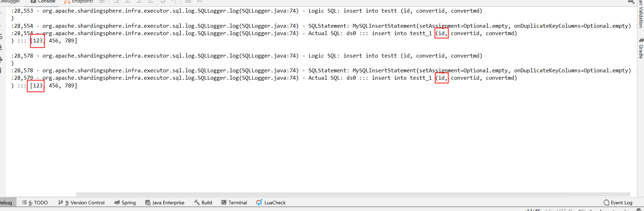Click the Run to Cursor toolbar icon
The height and width of the screenshot is (211, 644).
[x=174, y=1]
